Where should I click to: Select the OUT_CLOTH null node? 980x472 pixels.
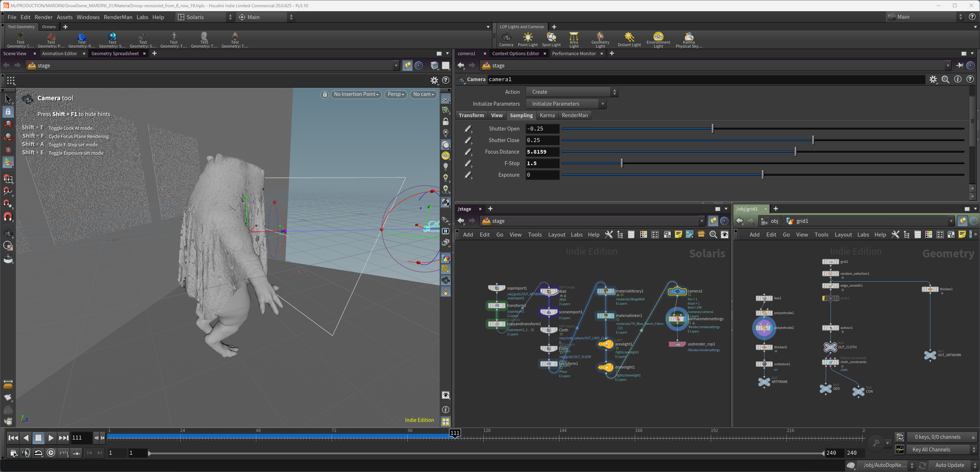click(x=830, y=347)
